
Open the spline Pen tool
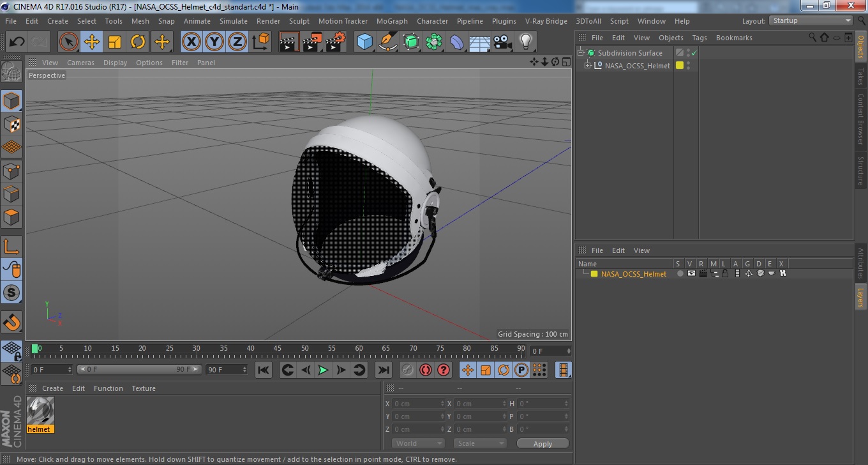tap(387, 42)
